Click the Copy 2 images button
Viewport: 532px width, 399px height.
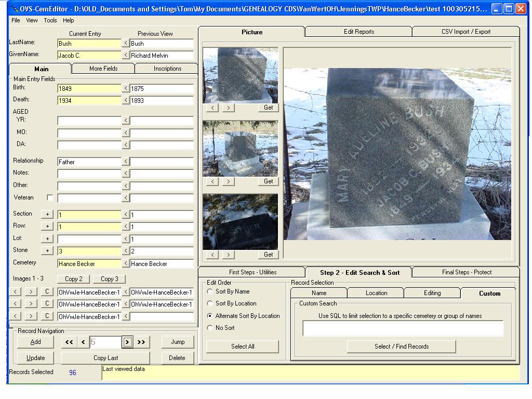(74, 279)
